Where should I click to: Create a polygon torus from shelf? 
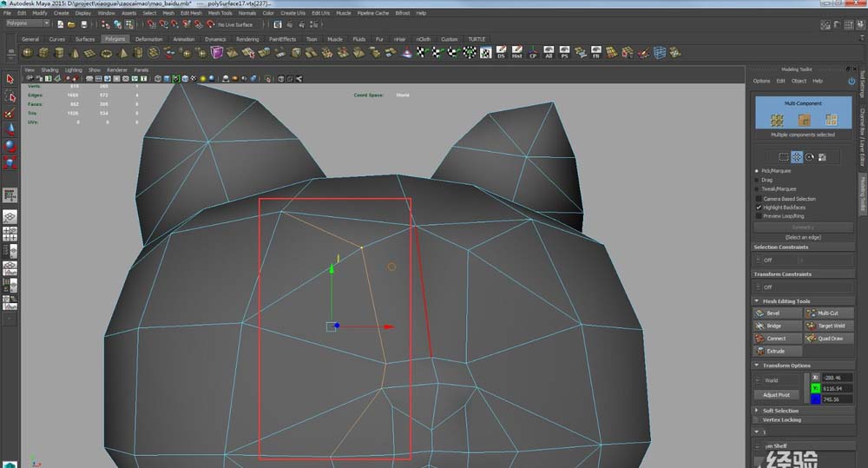(x=106, y=53)
